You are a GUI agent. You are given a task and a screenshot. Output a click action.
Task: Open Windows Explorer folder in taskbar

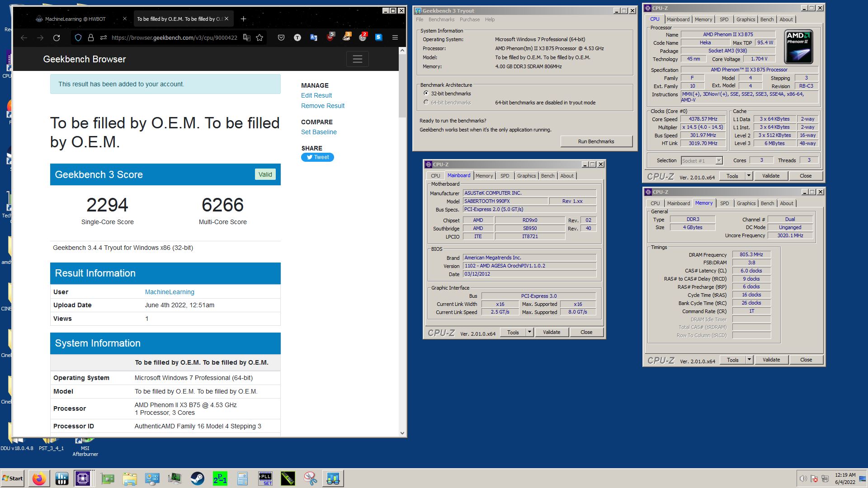pos(129,479)
